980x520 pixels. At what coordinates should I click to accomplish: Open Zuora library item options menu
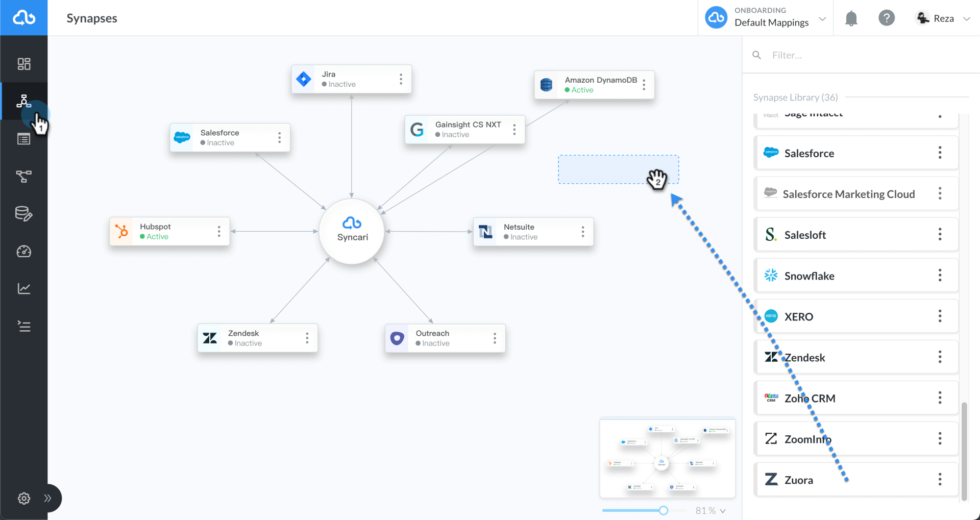(940, 480)
